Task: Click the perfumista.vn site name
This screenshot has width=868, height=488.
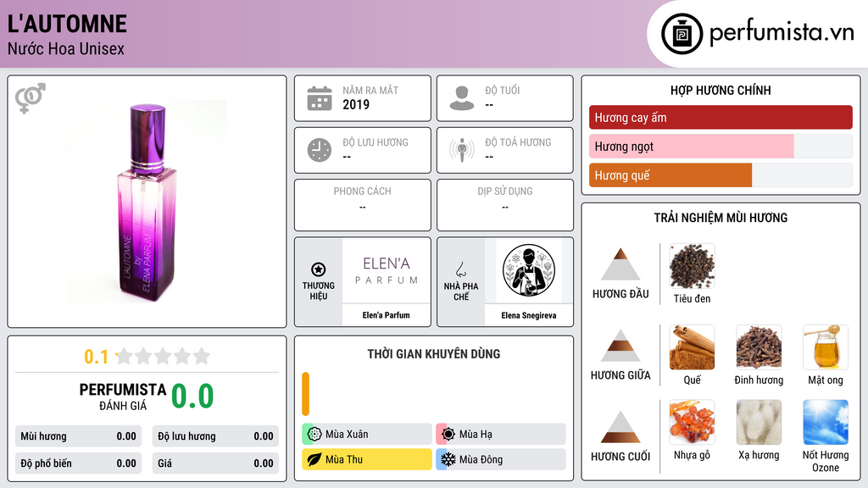Action: (782, 32)
